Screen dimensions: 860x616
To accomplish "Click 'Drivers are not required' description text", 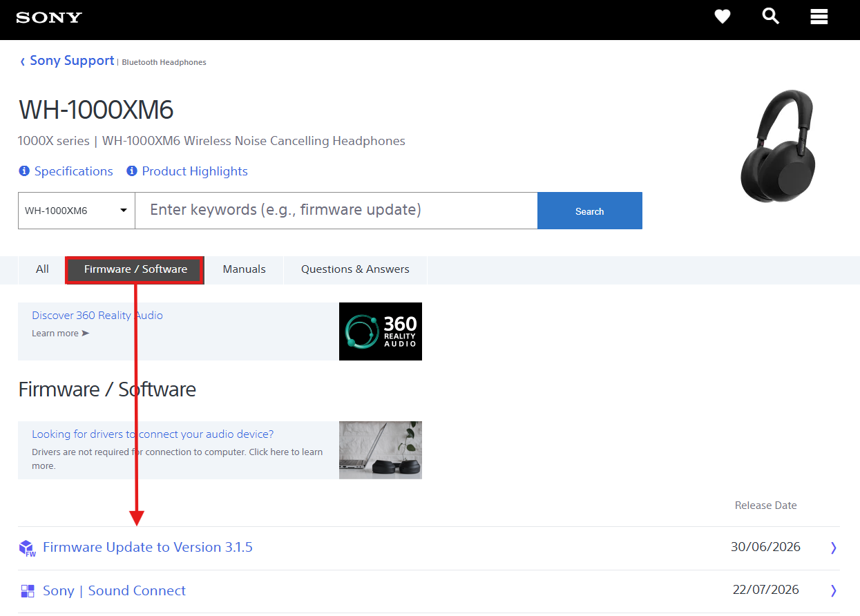I will (x=178, y=459).
